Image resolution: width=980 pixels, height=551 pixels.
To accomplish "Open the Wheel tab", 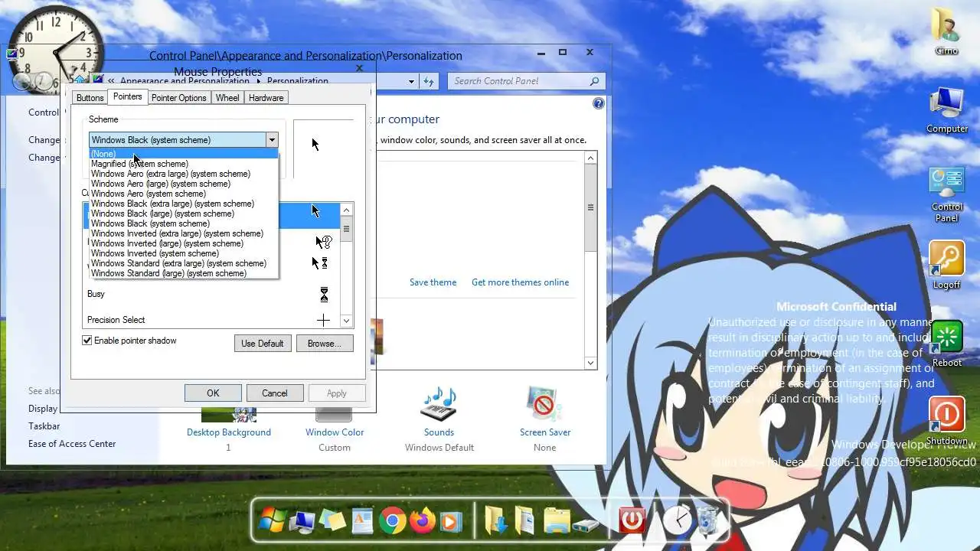I will pyautogui.click(x=227, y=98).
